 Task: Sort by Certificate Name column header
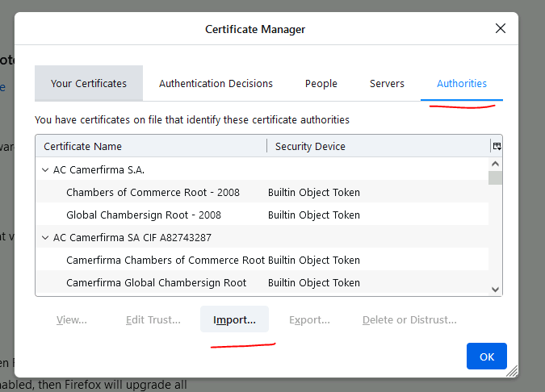coord(150,147)
